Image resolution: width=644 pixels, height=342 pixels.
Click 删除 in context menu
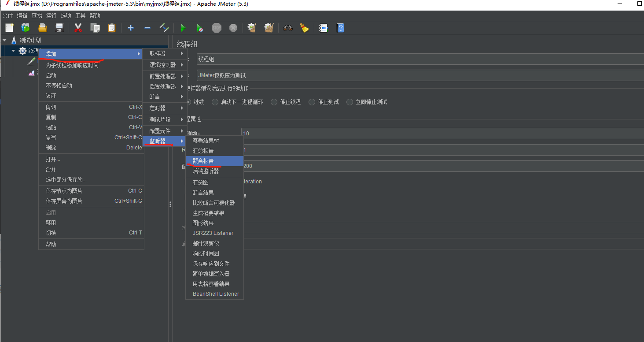(x=91, y=148)
